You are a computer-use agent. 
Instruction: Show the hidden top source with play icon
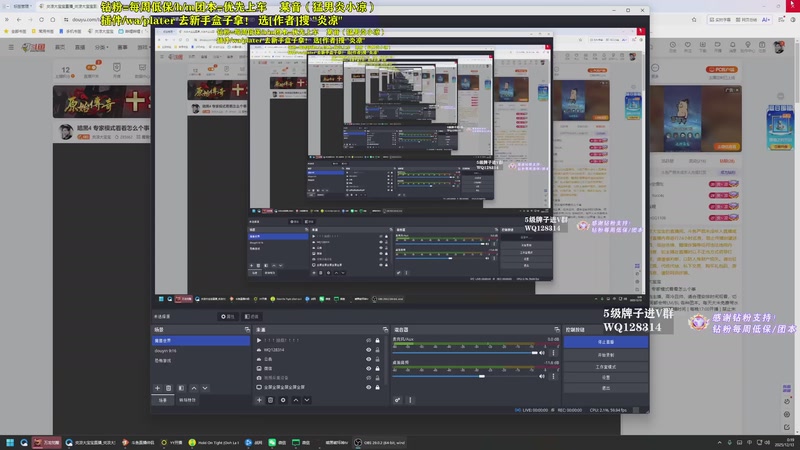(368, 340)
